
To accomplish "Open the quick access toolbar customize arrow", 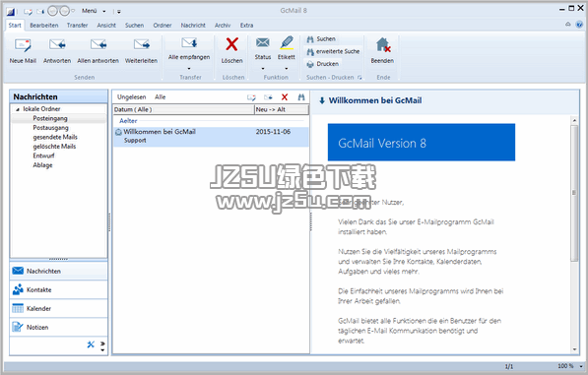I will pyautogui.click(x=119, y=12).
